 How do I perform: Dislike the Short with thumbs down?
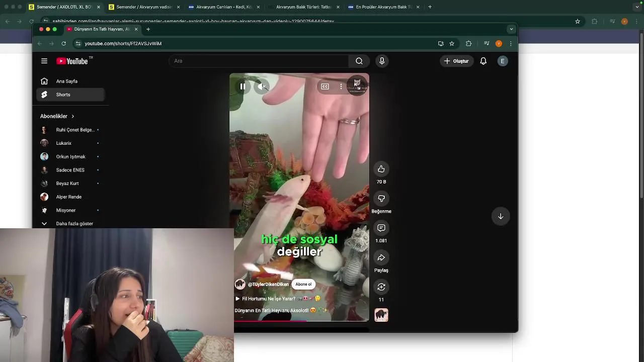tap(381, 199)
